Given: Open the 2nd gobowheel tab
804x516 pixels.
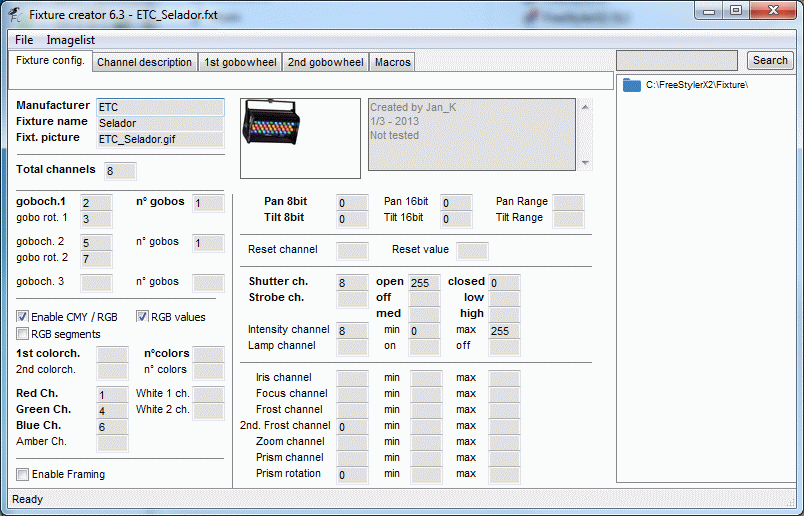Looking at the screenshot, I should tap(325, 62).
